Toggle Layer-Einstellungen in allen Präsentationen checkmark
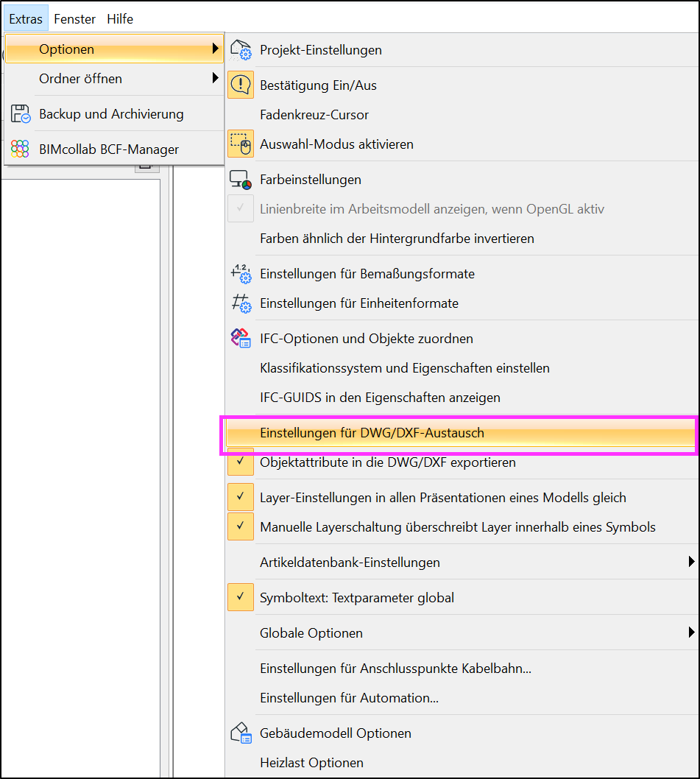The height and width of the screenshot is (779, 700). (241, 497)
